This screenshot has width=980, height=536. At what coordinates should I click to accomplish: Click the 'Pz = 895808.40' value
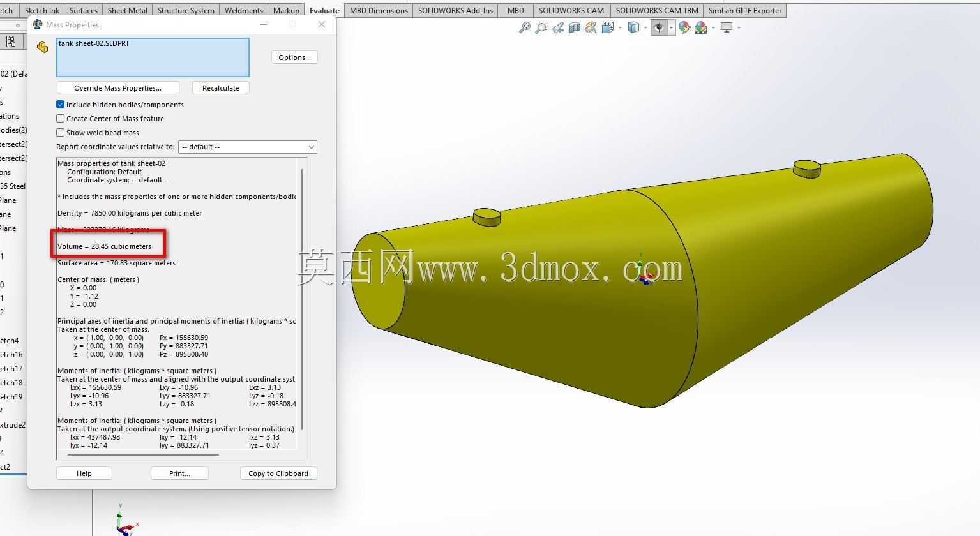(184, 354)
